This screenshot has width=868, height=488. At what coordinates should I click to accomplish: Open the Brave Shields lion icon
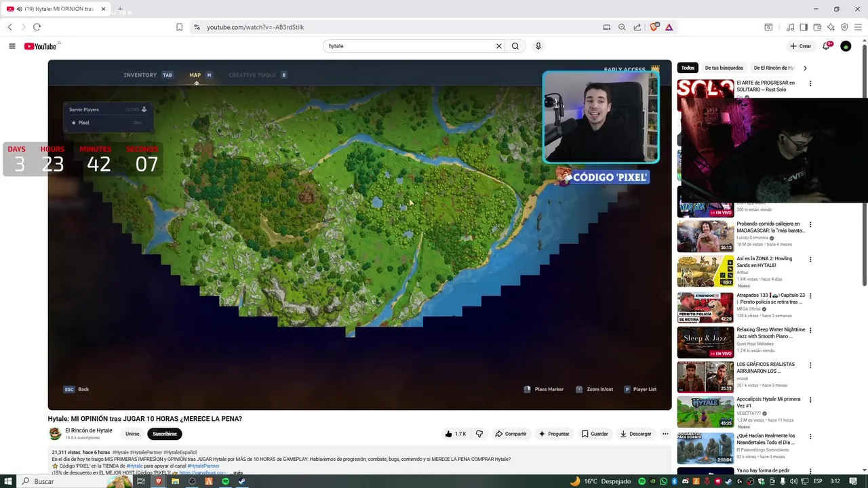654,27
